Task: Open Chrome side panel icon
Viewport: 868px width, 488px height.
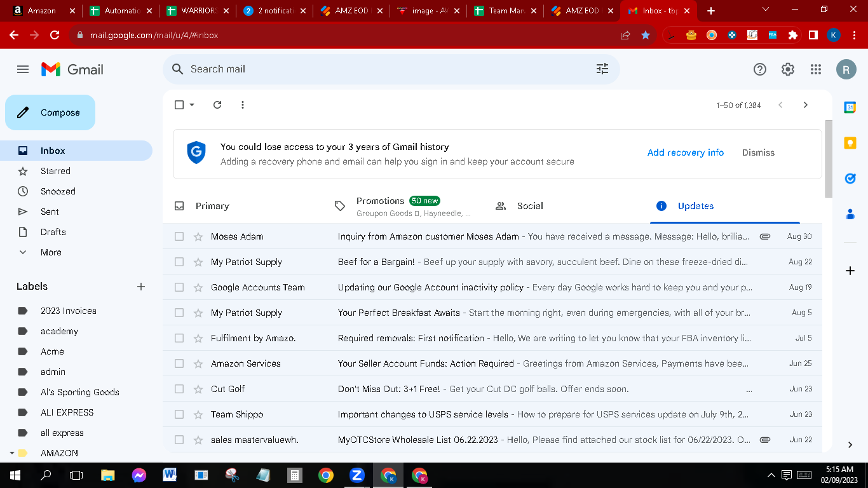Action: pyautogui.click(x=813, y=35)
